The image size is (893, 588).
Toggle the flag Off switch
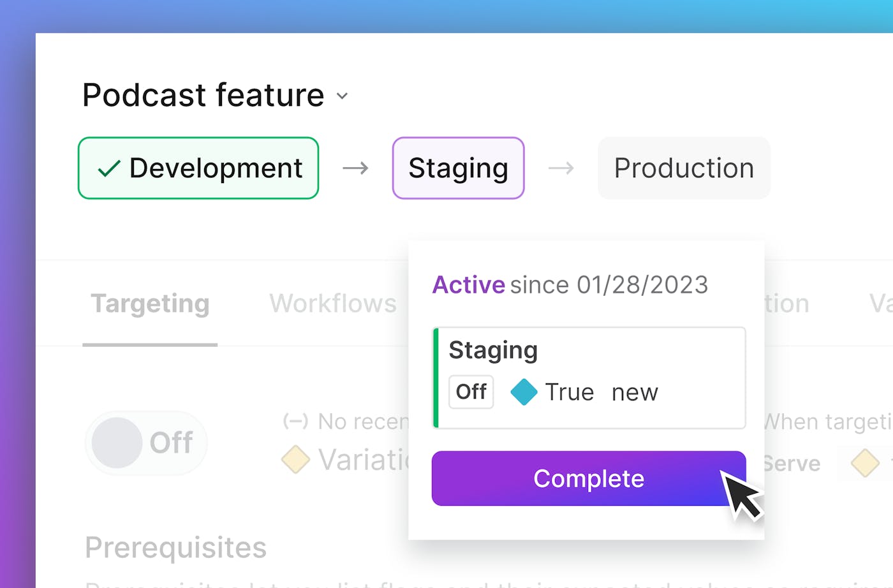point(146,443)
